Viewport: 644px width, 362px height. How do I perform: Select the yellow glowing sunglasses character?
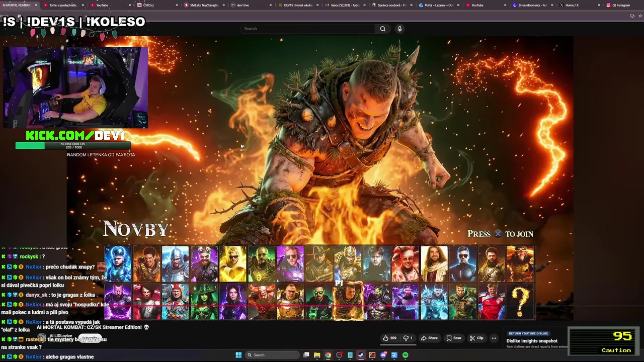233,263
